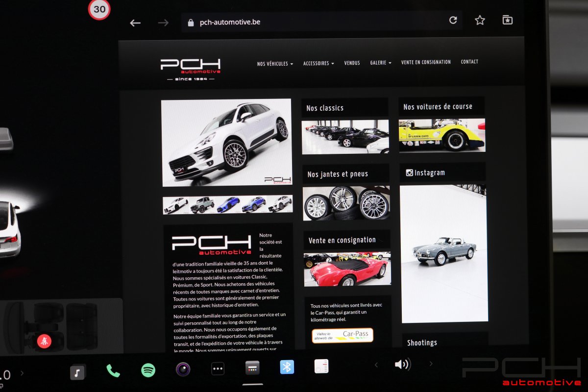588x392 pixels.
Task: Open the Shootings section heading
Action: (422, 343)
